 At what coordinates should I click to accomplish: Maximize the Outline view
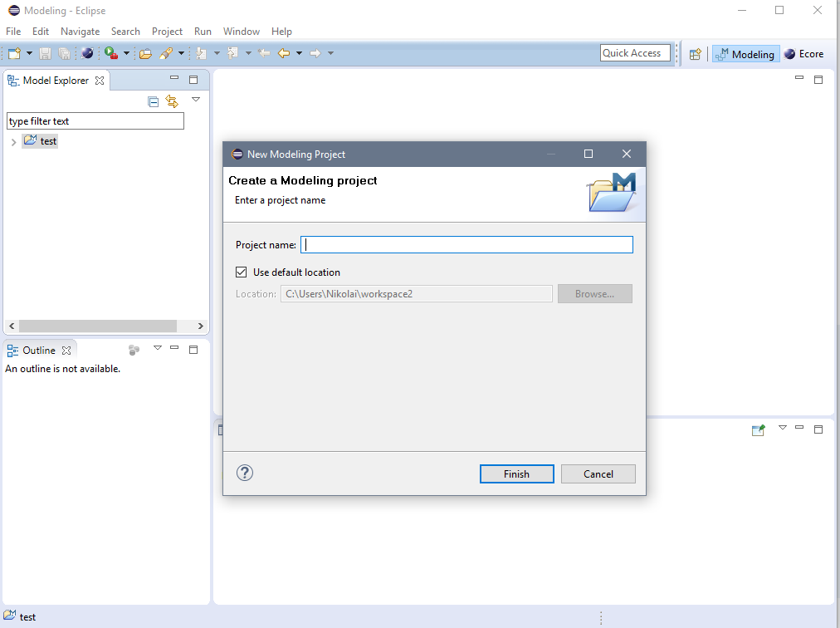pyautogui.click(x=193, y=350)
